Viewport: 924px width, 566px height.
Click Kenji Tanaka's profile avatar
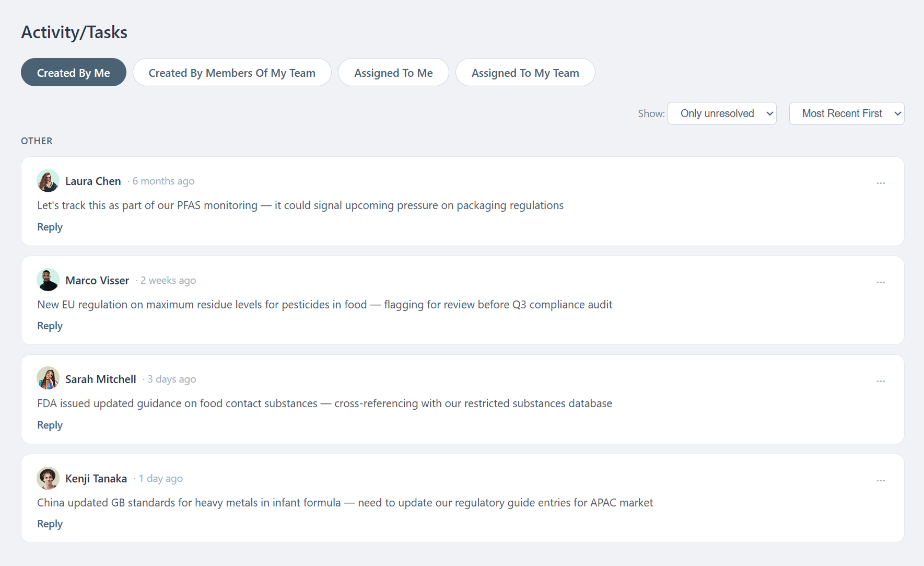48,478
